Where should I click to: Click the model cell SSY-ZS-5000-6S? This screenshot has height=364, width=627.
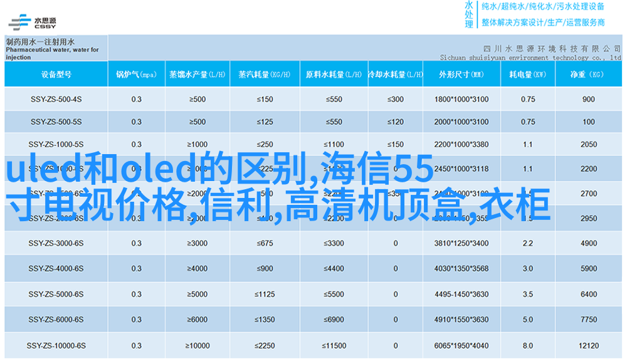pos(56,294)
